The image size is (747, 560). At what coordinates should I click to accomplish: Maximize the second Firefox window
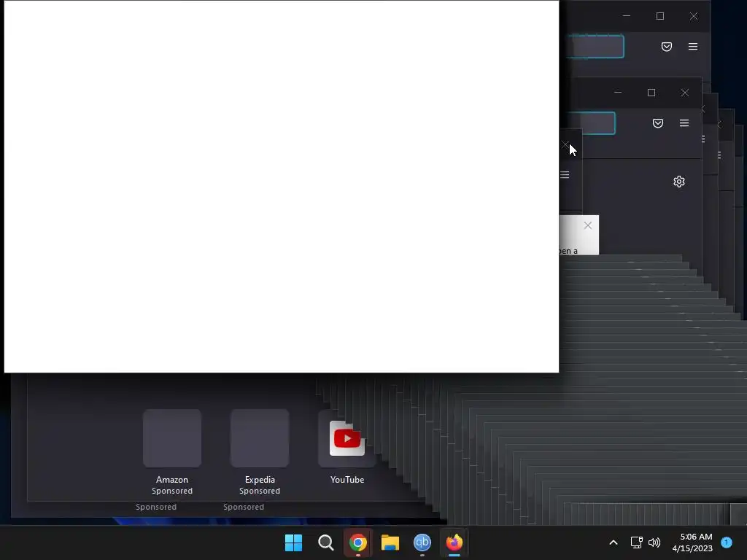pos(651,93)
